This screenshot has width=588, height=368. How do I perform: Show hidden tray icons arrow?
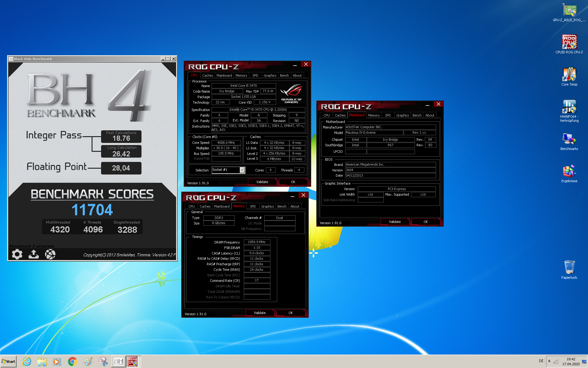click(x=549, y=361)
